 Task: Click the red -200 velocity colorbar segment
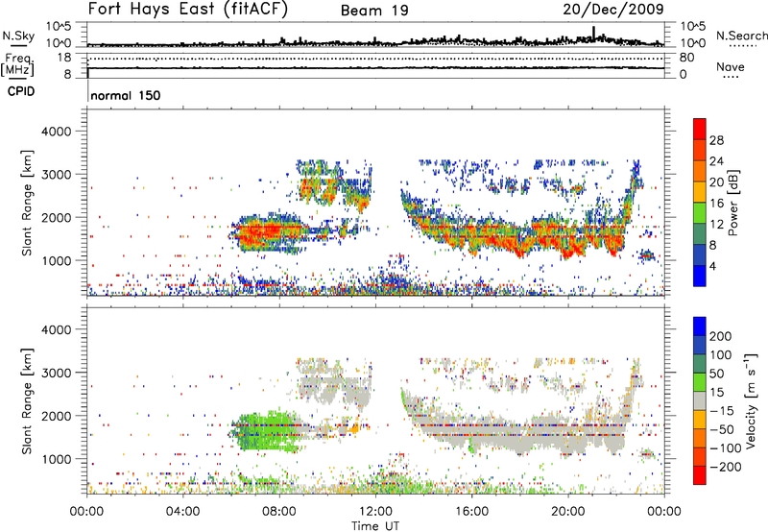pos(700,475)
